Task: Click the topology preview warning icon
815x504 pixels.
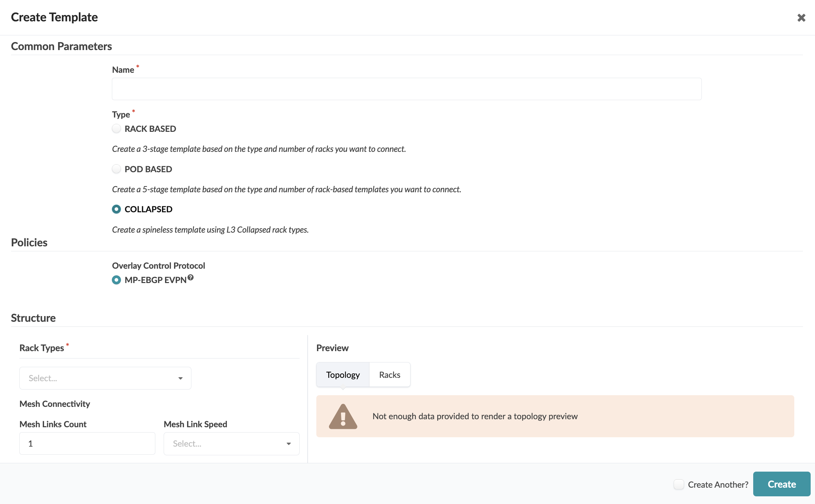Action: tap(343, 416)
